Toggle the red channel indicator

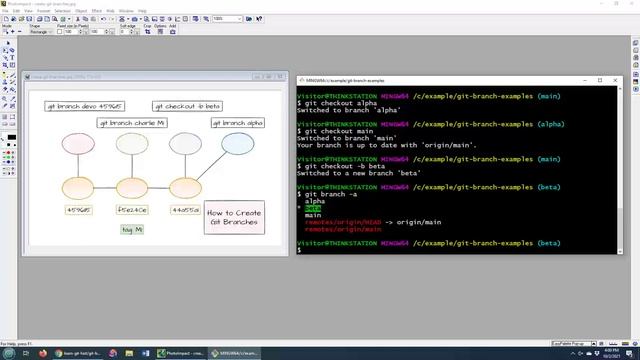[x=8, y=153]
